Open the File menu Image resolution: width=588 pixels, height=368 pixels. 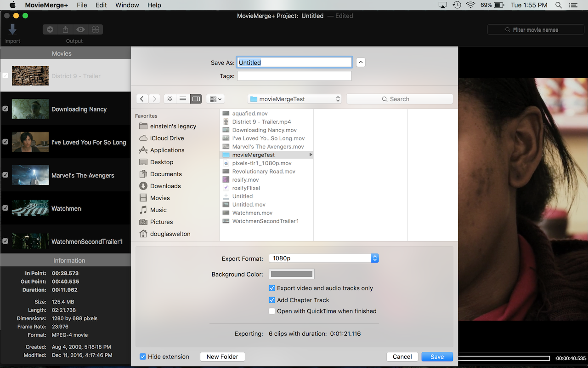coord(82,5)
